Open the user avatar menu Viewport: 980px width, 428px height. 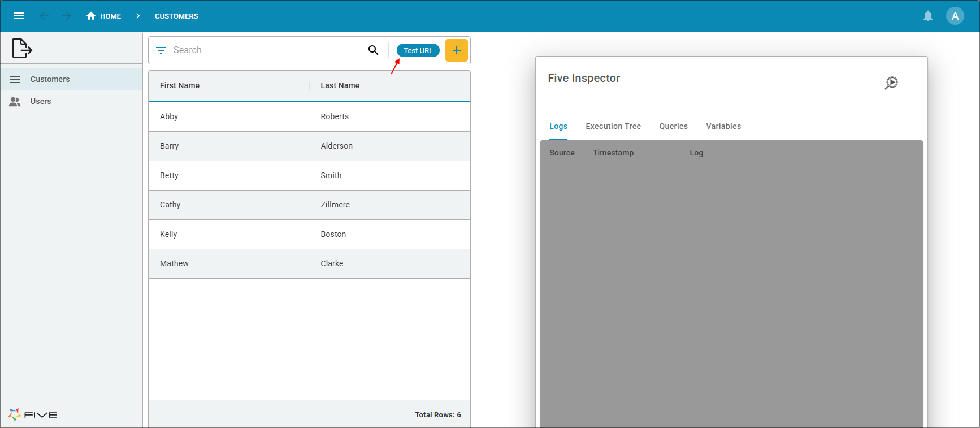coord(955,16)
